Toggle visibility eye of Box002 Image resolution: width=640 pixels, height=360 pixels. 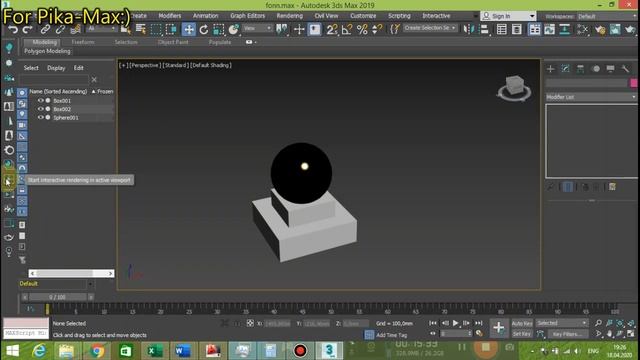pyautogui.click(x=40, y=109)
